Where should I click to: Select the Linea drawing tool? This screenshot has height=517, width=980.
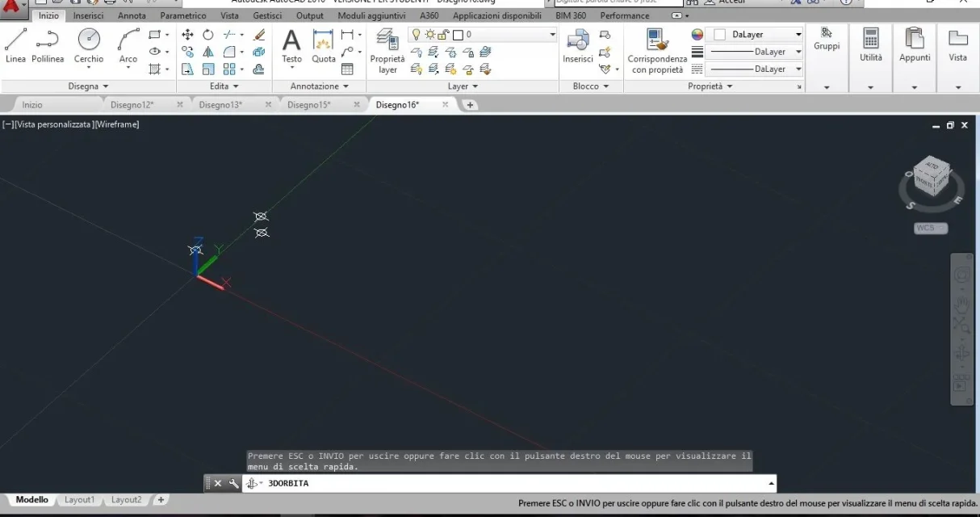tap(15, 45)
